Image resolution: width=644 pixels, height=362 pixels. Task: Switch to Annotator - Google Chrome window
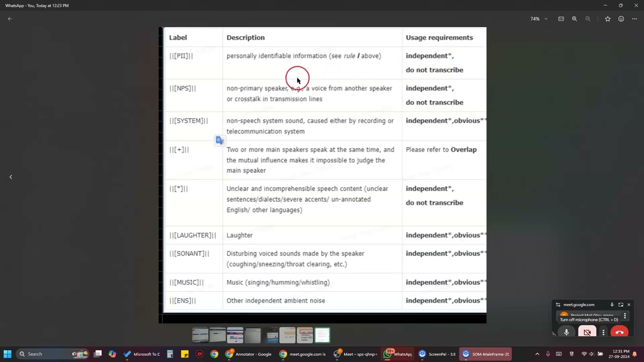click(x=249, y=354)
